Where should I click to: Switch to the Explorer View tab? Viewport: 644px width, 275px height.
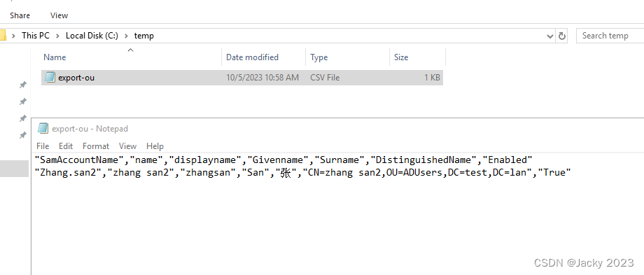[59, 15]
